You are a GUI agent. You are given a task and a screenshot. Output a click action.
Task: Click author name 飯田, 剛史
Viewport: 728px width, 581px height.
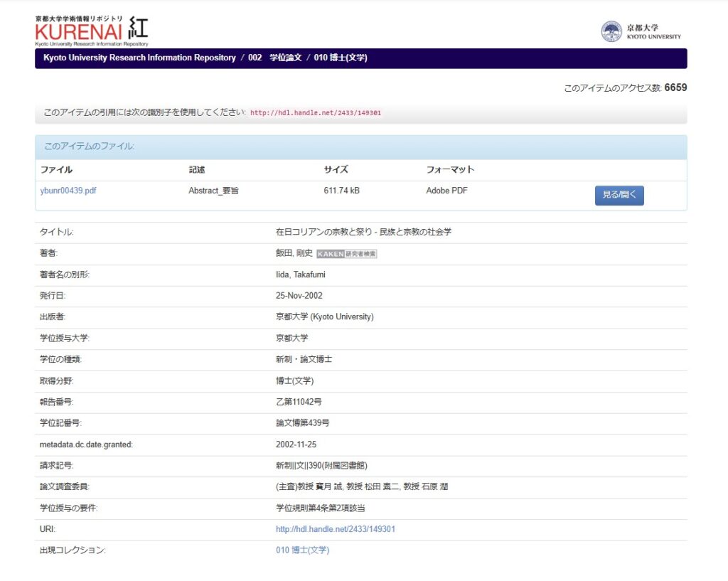(294, 254)
